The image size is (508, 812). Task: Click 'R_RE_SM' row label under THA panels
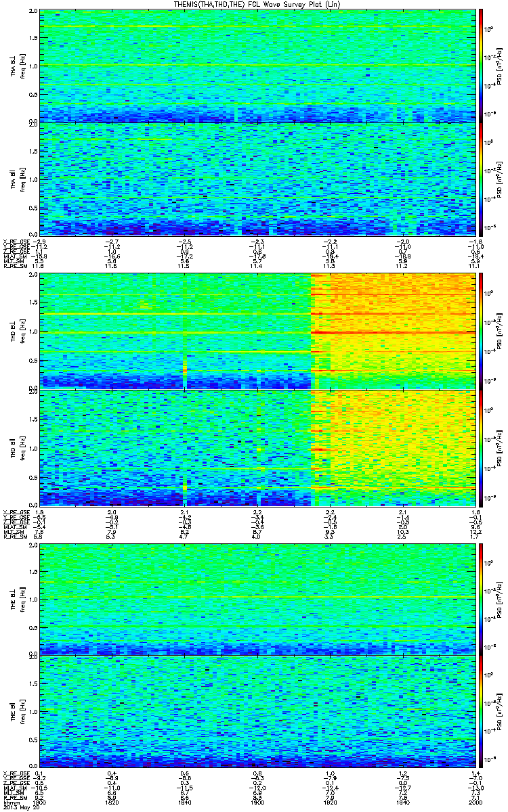click(x=15, y=267)
